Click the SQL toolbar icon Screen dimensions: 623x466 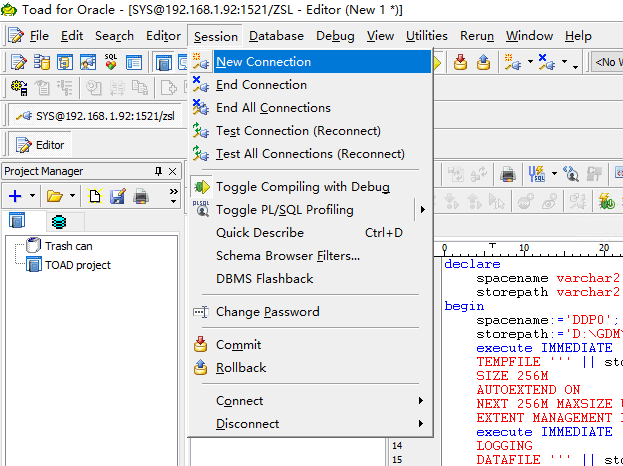111,62
